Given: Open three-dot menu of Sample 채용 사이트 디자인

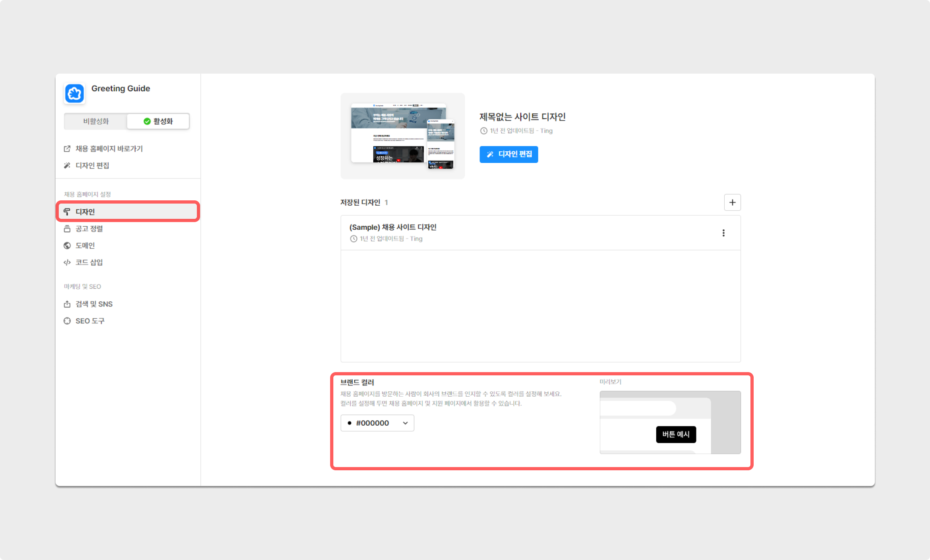Looking at the screenshot, I should tap(723, 233).
